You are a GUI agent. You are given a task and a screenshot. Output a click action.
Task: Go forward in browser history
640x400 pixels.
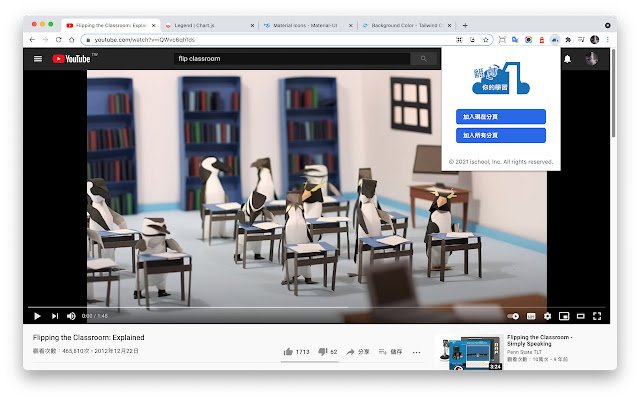(45, 40)
